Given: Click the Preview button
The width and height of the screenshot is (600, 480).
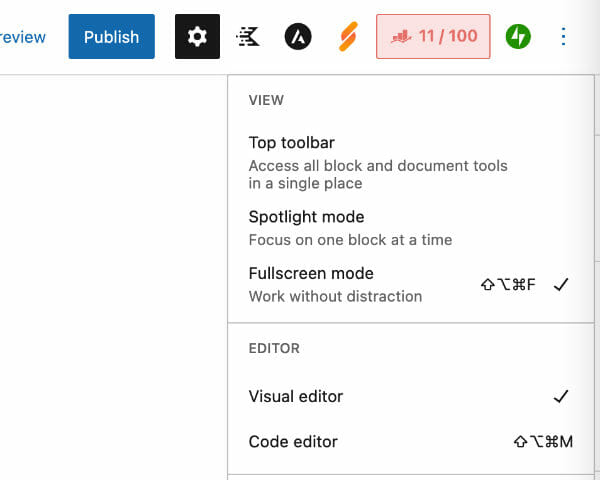Looking at the screenshot, I should [x=22, y=37].
